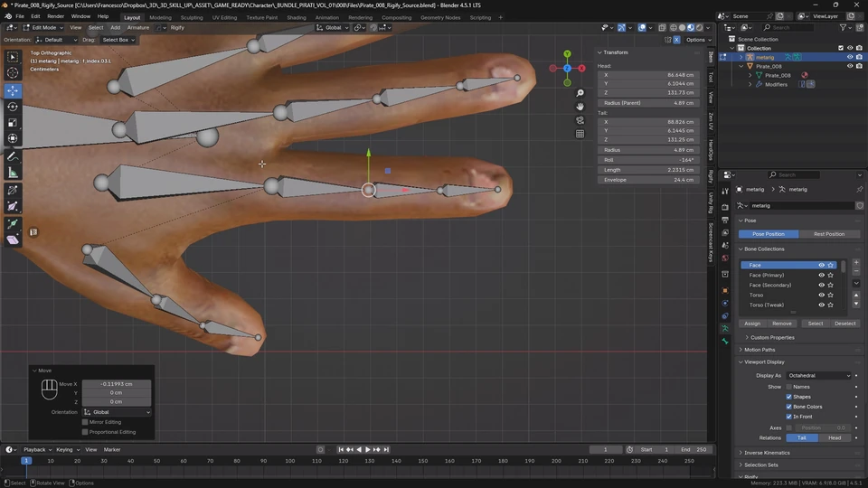Select the Select Box tool in toolbar
This screenshot has width=868, height=488.
tap(12, 57)
